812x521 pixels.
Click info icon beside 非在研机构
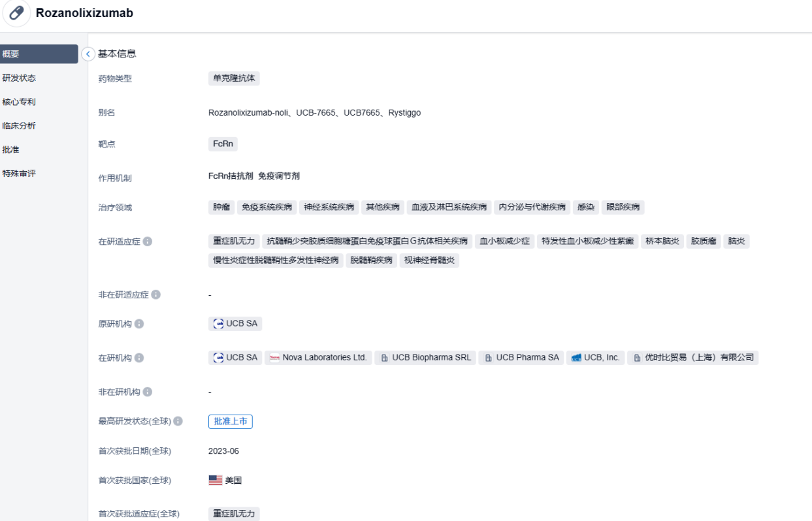148,392
